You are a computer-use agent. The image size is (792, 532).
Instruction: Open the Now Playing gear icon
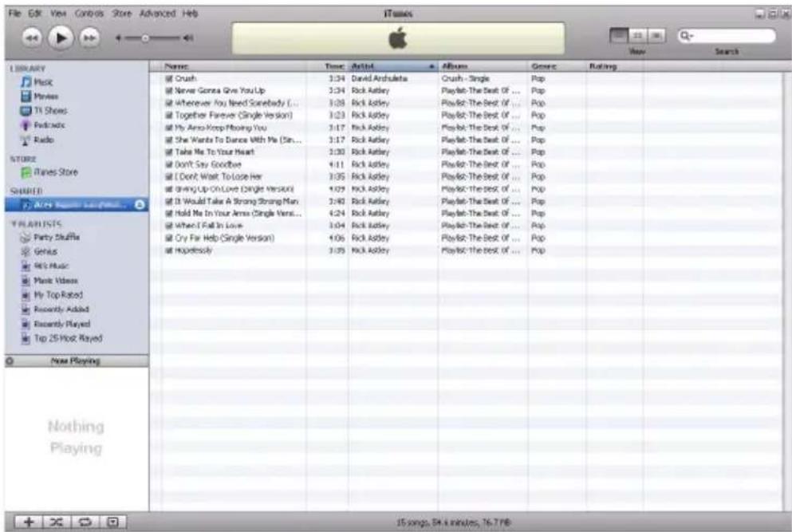click(x=10, y=361)
